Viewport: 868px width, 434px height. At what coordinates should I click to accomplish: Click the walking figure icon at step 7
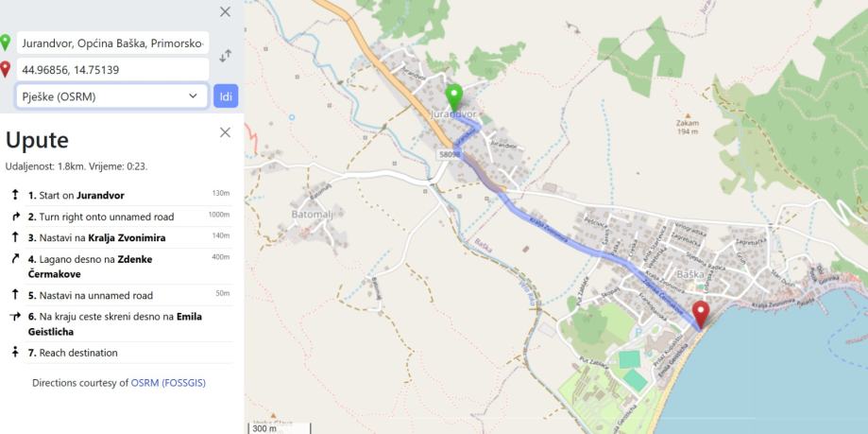15,352
